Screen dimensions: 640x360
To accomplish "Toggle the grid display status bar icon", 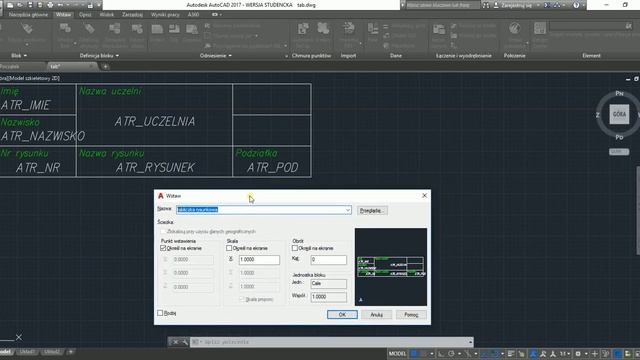I will click(x=414, y=353).
